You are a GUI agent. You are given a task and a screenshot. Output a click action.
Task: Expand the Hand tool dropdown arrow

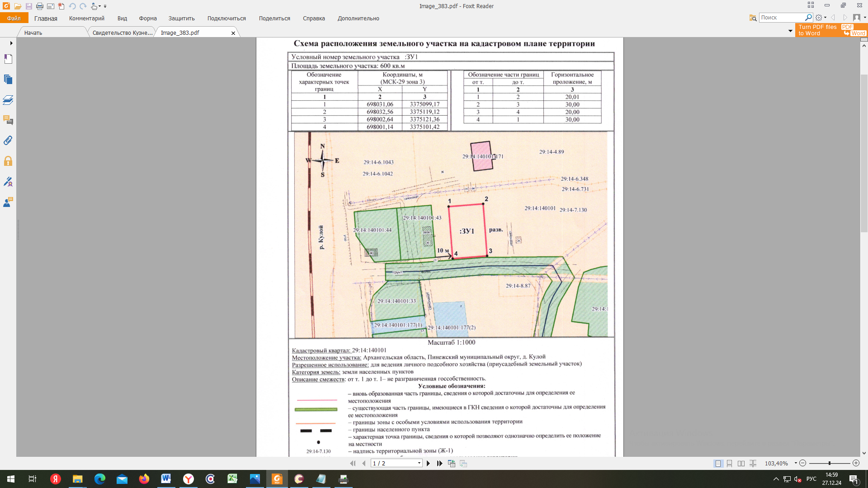99,6
